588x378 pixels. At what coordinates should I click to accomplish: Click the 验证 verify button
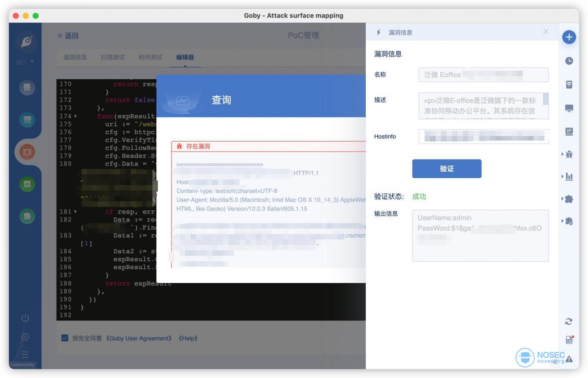[447, 168]
